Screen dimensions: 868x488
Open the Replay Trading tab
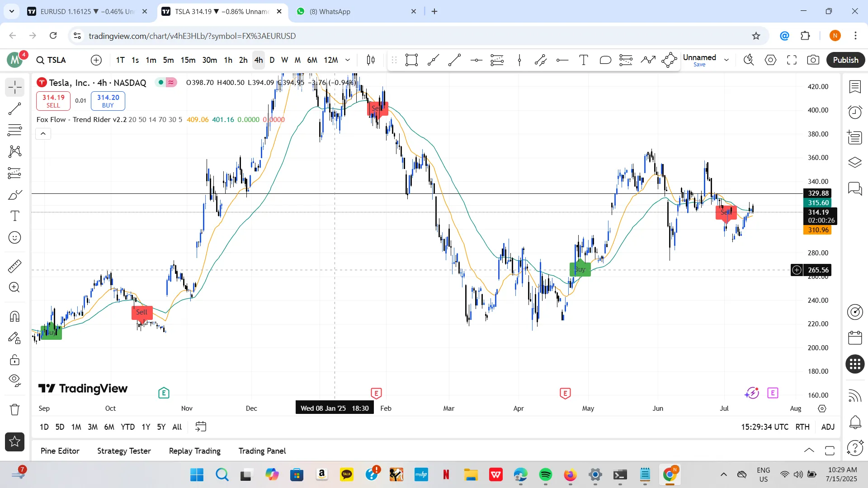click(x=195, y=451)
